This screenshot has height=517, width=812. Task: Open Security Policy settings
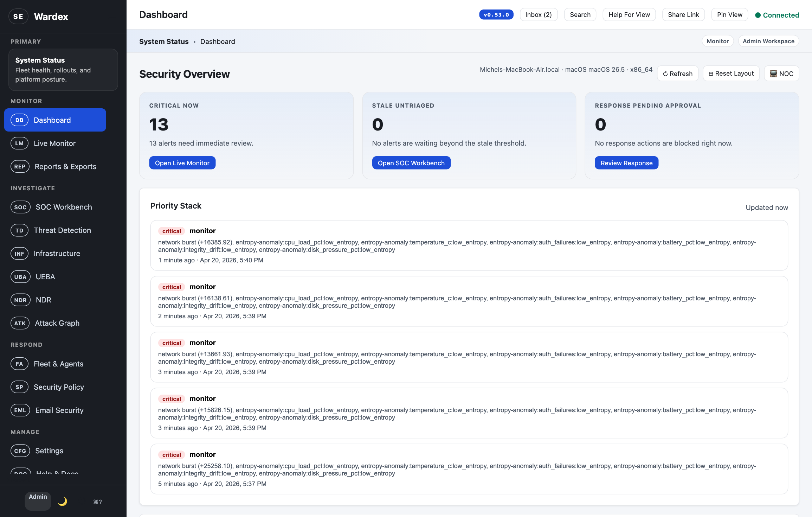pyautogui.click(x=58, y=387)
